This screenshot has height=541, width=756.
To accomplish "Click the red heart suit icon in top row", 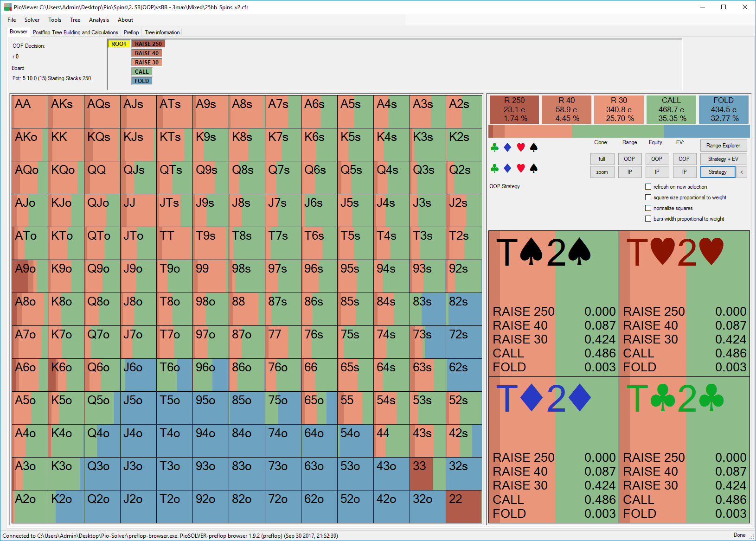I will [520, 147].
